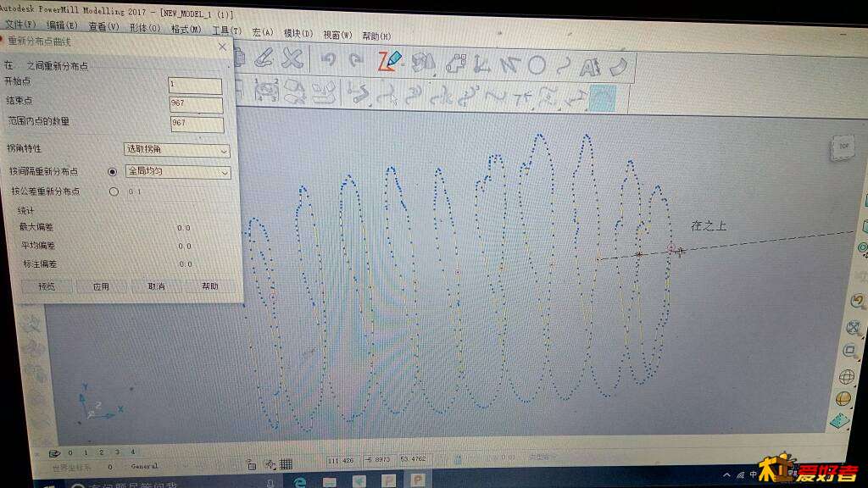
Task: Click the rotate view icon on right toolbar
Action: click(x=857, y=302)
